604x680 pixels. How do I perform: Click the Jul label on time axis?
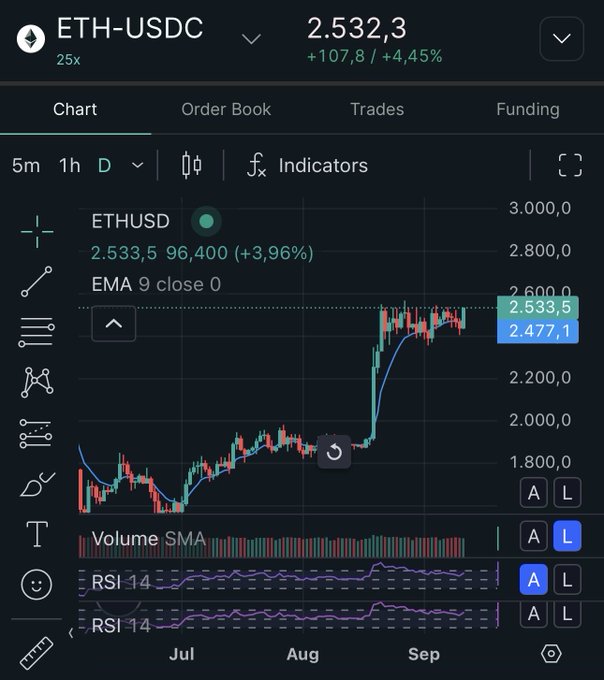[181, 654]
